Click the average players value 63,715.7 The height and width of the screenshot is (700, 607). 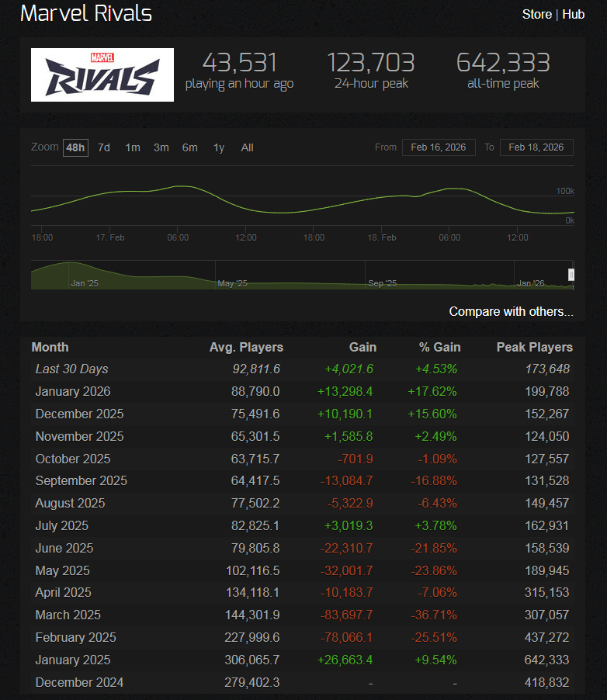255,459
